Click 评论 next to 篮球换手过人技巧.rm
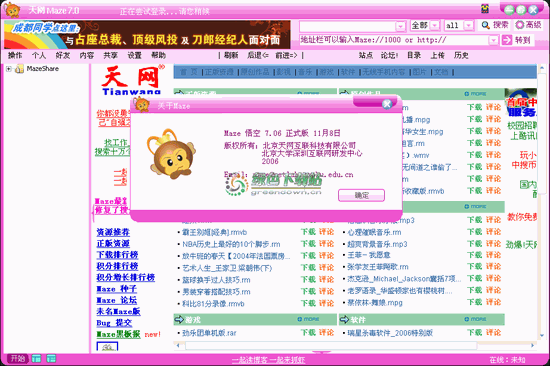550x366 pixels. (x=326, y=279)
